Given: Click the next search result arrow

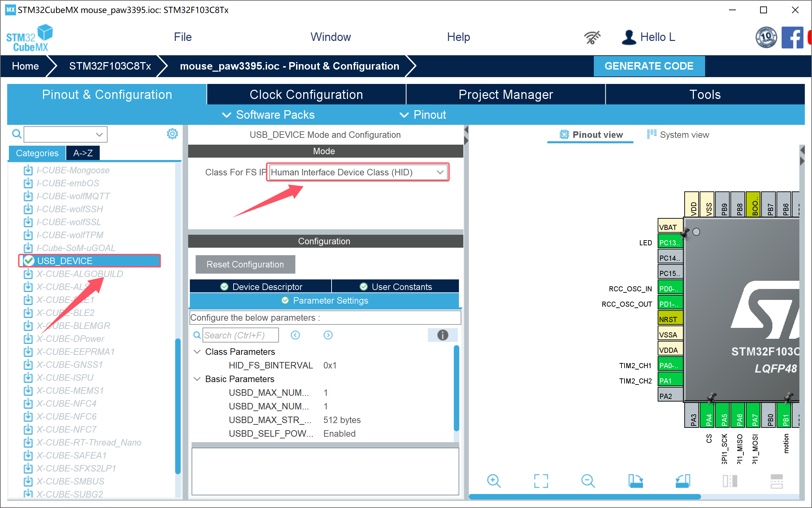Looking at the screenshot, I should tap(328, 335).
